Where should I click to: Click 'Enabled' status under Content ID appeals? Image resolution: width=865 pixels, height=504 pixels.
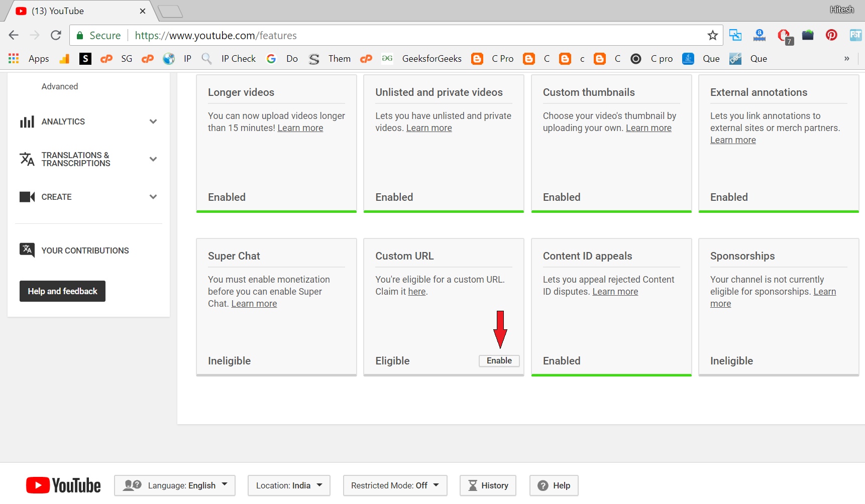point(562,361)
